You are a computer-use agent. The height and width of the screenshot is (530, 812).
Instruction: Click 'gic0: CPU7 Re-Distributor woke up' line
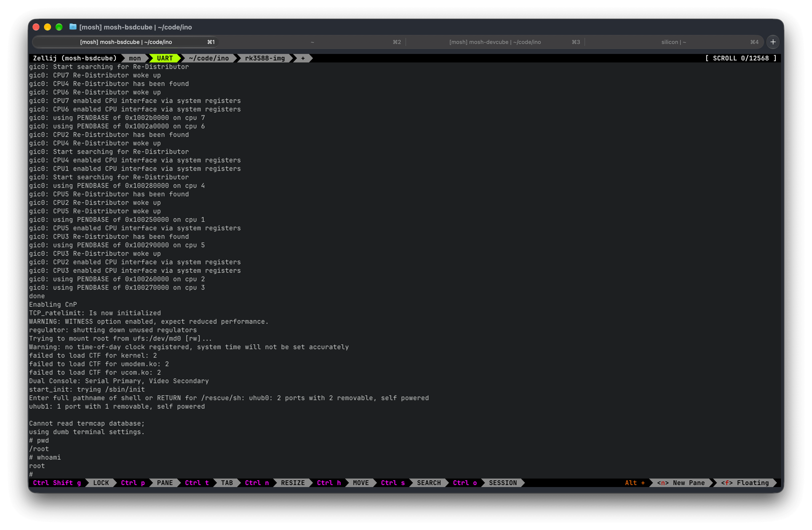click(95, 75)
